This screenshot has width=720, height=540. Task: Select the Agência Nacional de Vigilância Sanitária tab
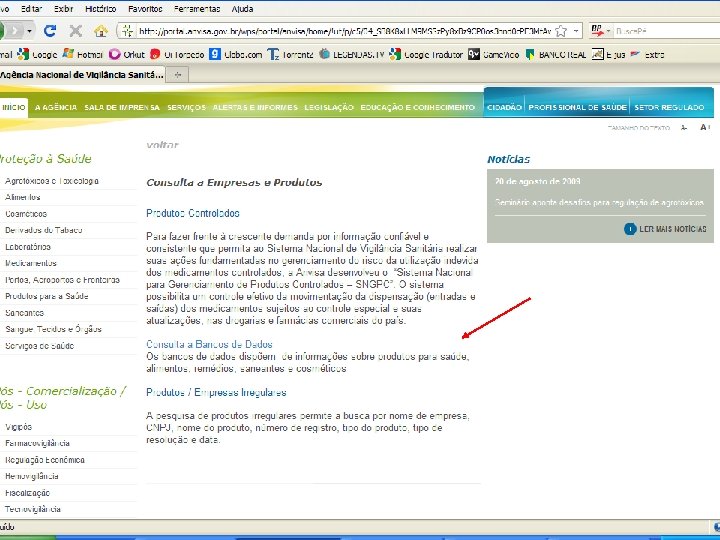coord(81,74)
